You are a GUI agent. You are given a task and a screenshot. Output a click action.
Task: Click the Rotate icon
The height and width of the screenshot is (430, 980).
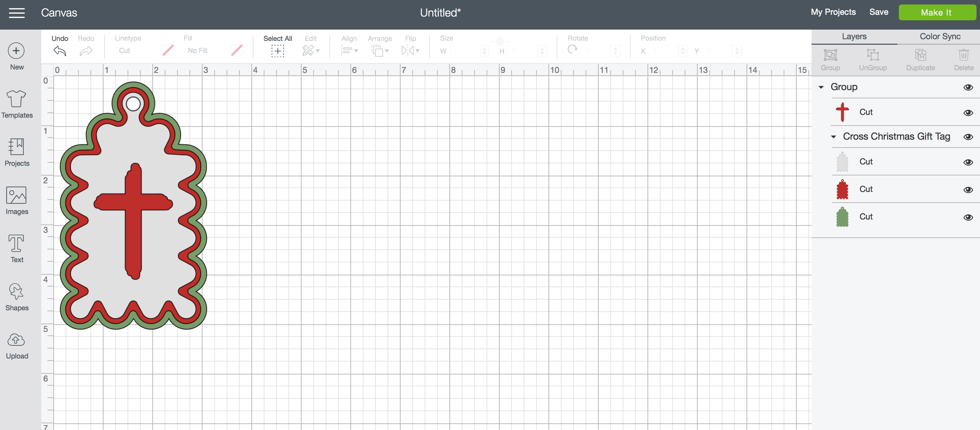[x=573, y=50]
